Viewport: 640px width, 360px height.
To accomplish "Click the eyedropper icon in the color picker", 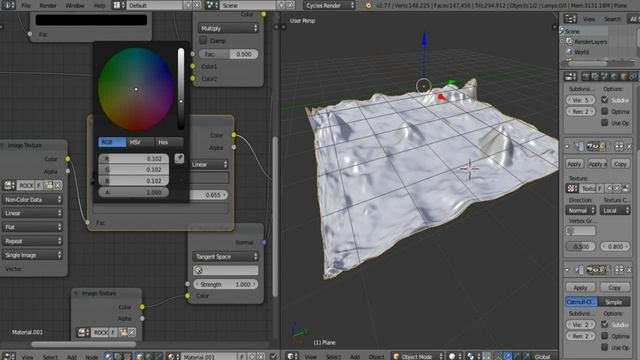I will (x=179, y=158).
